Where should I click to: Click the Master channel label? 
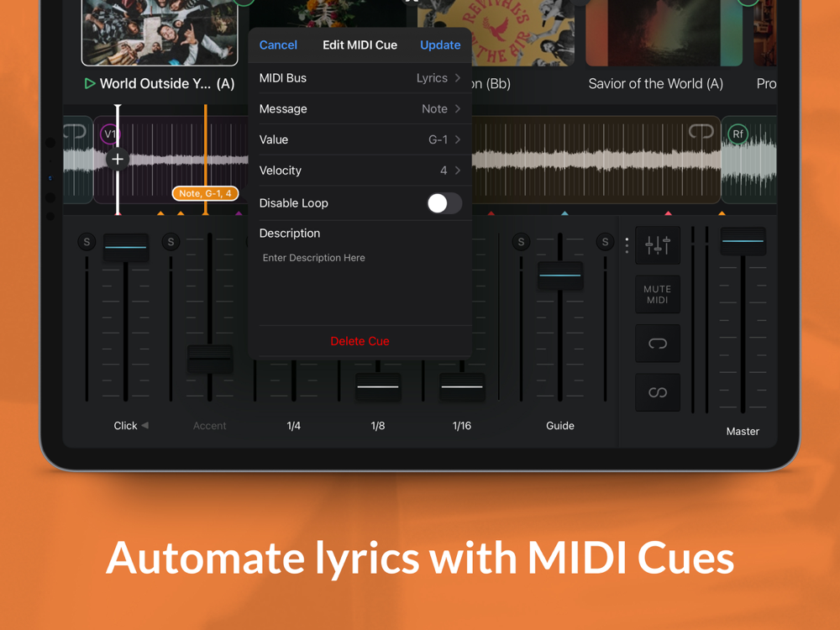pyautogui.click(x=743, y=432)
